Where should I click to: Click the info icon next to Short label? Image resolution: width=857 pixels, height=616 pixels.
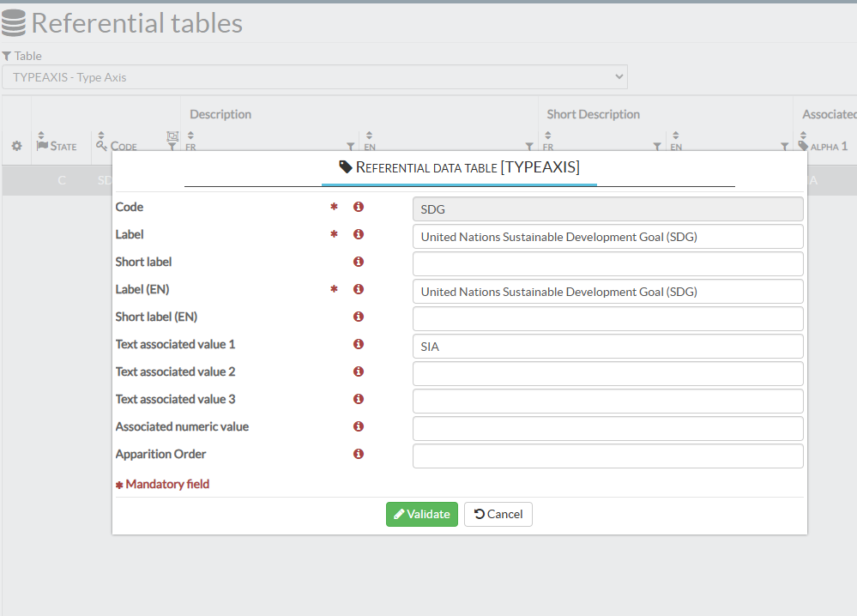pos(359,262)
